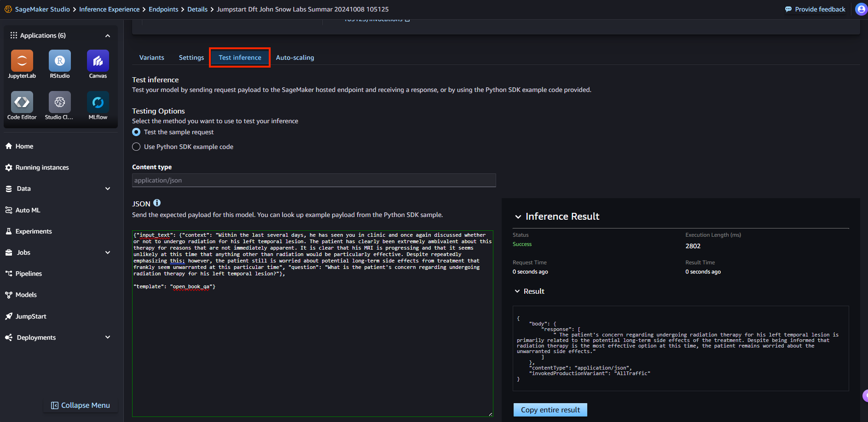Open the Canvas application

pyautogui.click(x=98, y=61)
